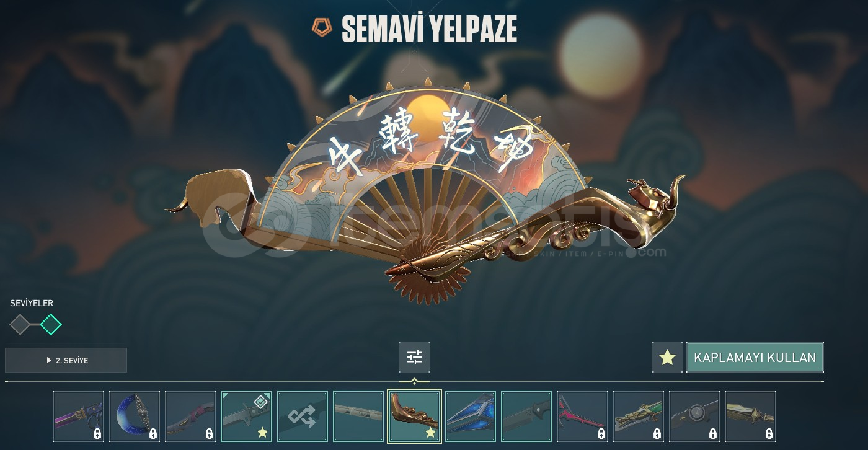
Task: Select the default knife with star favorite
Action: (x=246, y=417)
